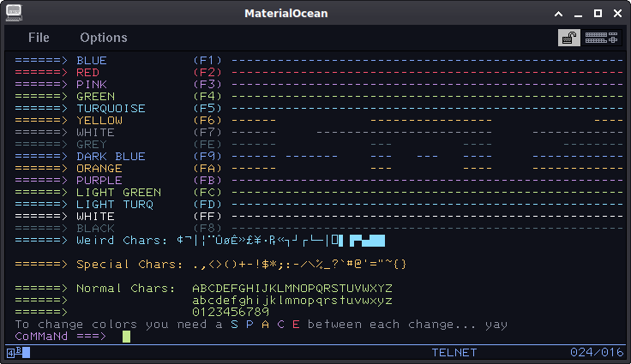The width and height of the screenshot is (631, 364).
Task: Click the (F2) key label
Action: [207, 73]
